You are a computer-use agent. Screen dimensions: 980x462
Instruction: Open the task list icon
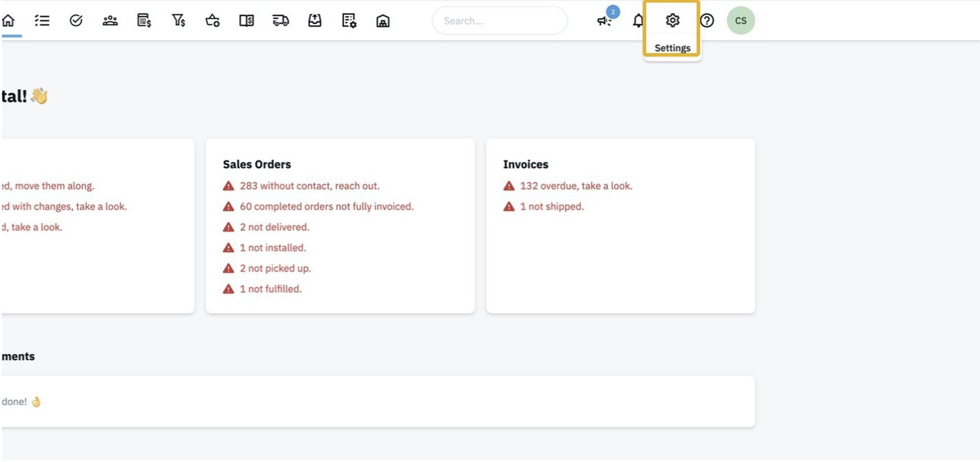click(42, 21)
